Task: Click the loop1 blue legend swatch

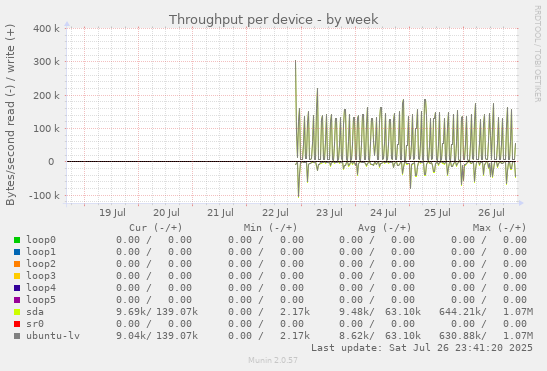Action: tap(17, 252)
